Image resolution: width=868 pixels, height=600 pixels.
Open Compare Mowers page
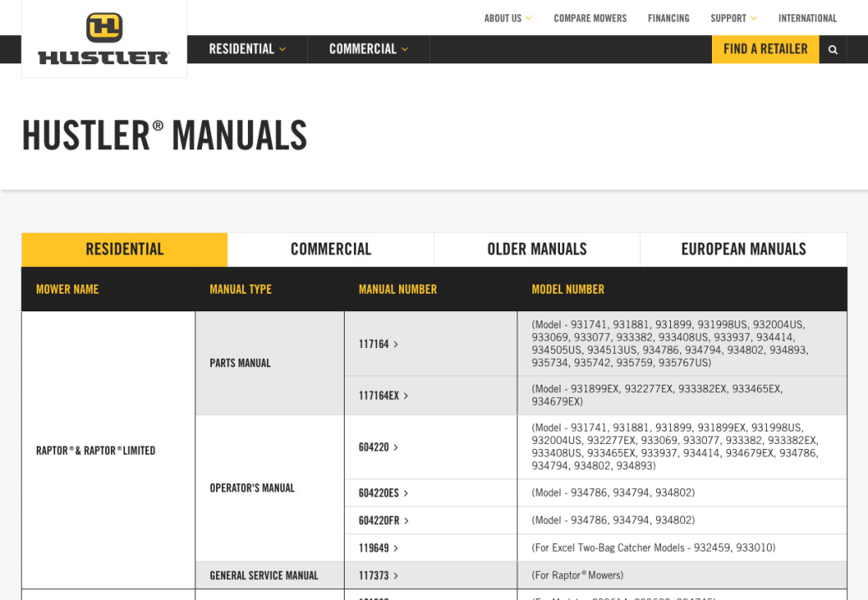(590, 18)
